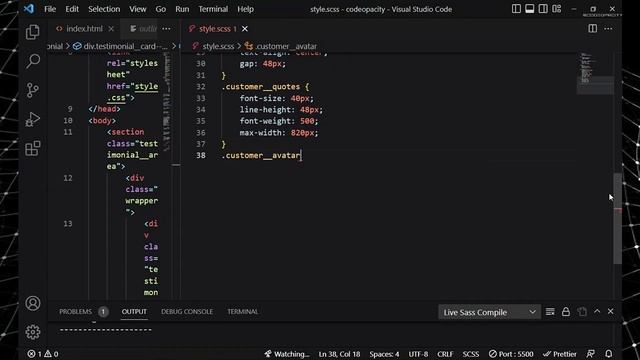Image resolution: width=640 pixels, height=360 pixels.
Task: Maximize the panel with the chevron-up icon
Action: pos(597,311)
